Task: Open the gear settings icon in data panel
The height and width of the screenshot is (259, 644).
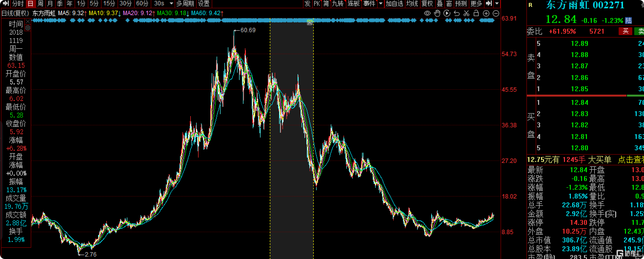Action: (28, 28)
